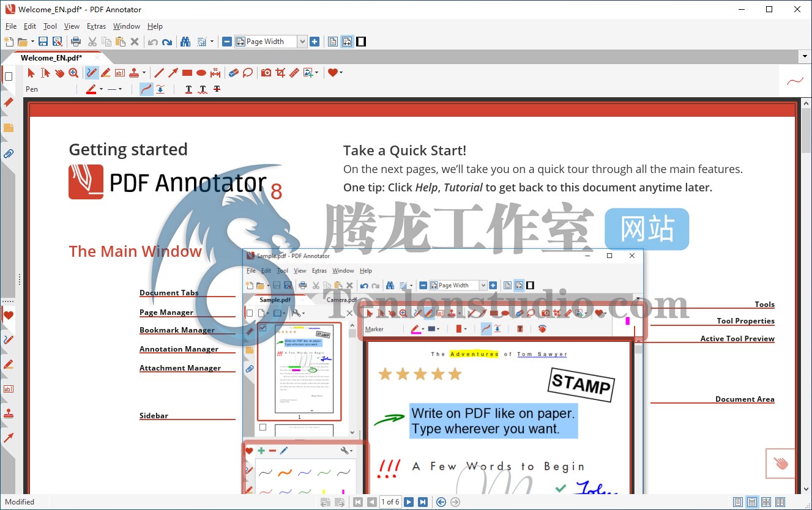Toggle underline text markup option

click(x=188, y=89)
